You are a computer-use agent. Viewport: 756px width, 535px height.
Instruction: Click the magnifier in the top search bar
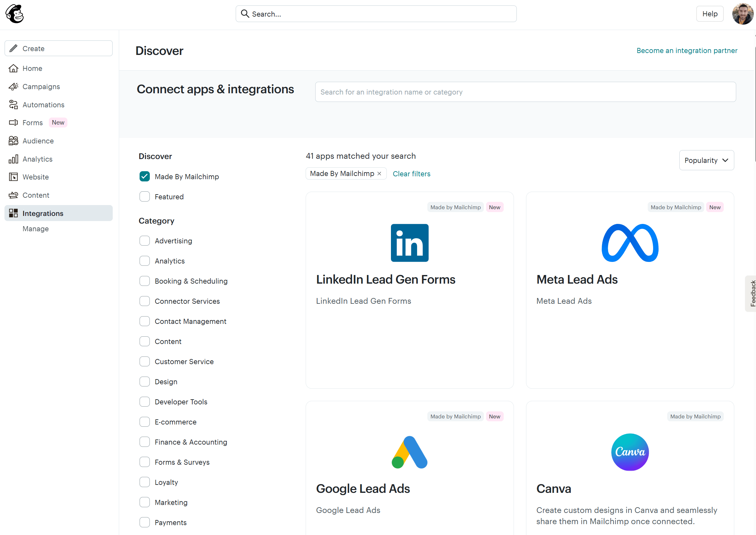(245, 13)
